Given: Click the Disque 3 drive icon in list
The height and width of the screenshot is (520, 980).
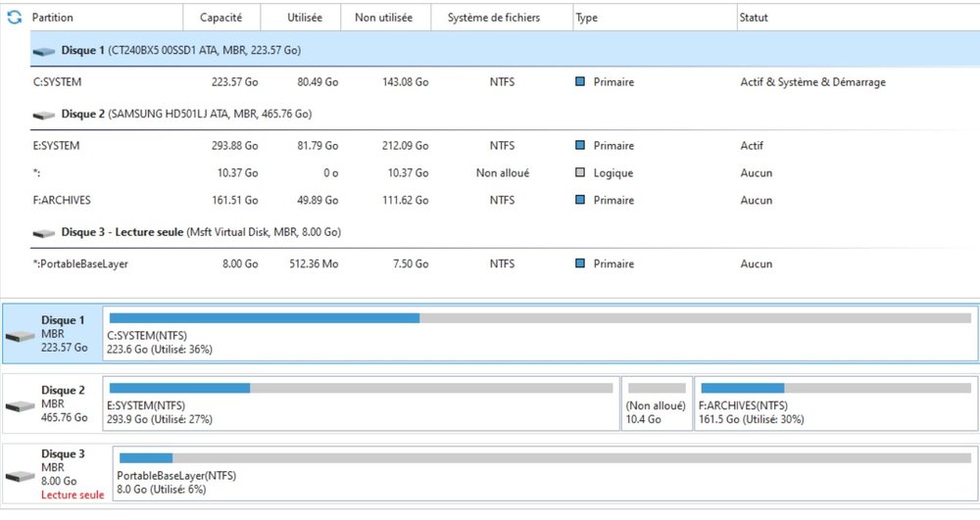Looking at the screenshot, I should 44,233.
